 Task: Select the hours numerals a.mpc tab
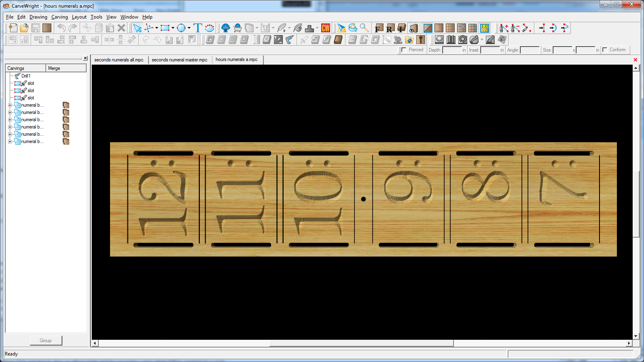click(x=237, y=59)
